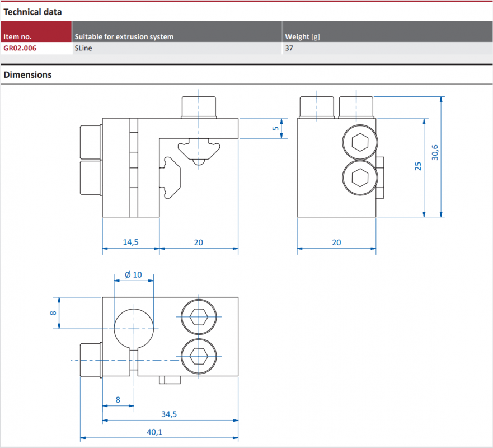The image size is (493, 448).
Task: Click the Ø10 bore circle in bottom view
Action: pyautogui.click(x=134, y=329)
